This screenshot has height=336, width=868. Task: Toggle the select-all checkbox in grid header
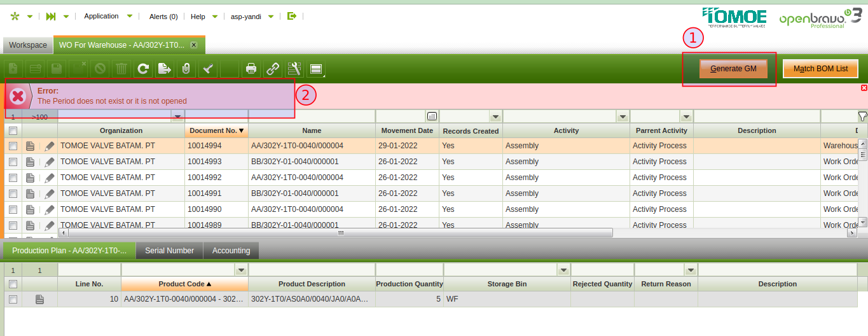13,130
